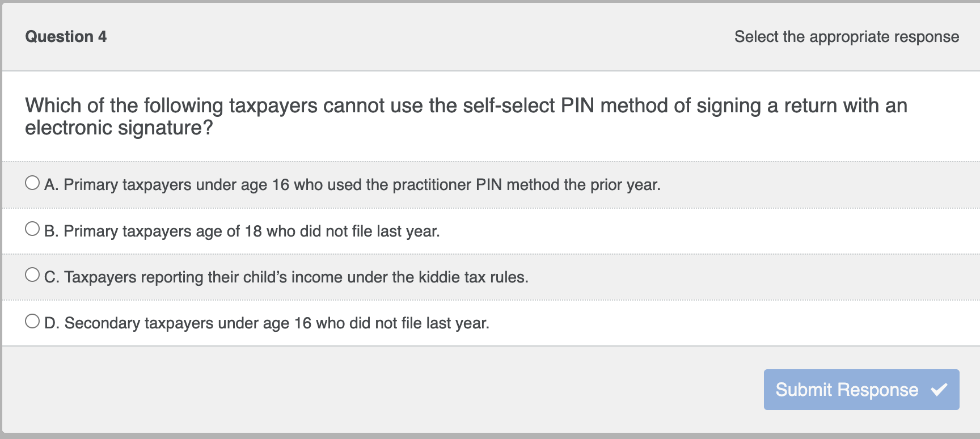The width and height of the screenshot is (980, 439).
Task: Click the empty circle beside option A
Action: tap(32, 181)
